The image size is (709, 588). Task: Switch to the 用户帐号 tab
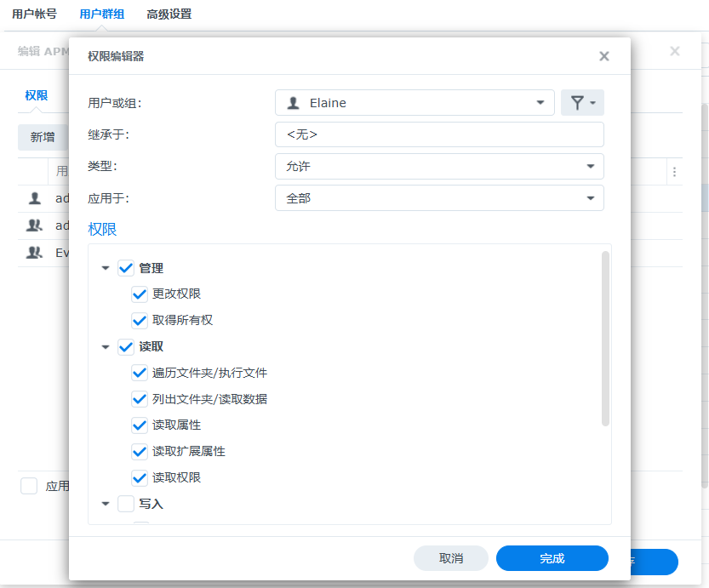[x=34, y=14]
